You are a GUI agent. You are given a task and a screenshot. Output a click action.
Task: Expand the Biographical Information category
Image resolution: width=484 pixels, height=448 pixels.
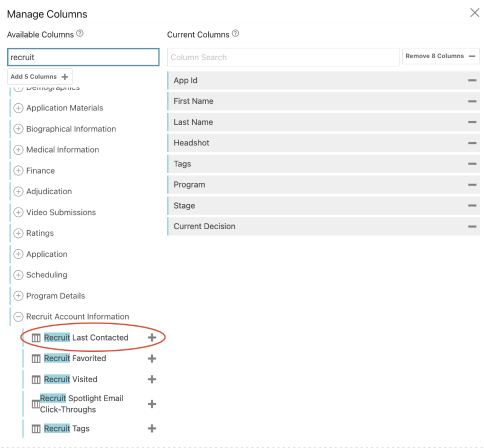[x=18, y=128]
